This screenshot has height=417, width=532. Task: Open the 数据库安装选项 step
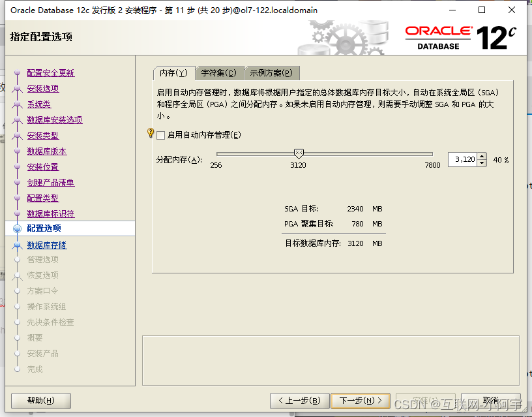pos(55,120)
